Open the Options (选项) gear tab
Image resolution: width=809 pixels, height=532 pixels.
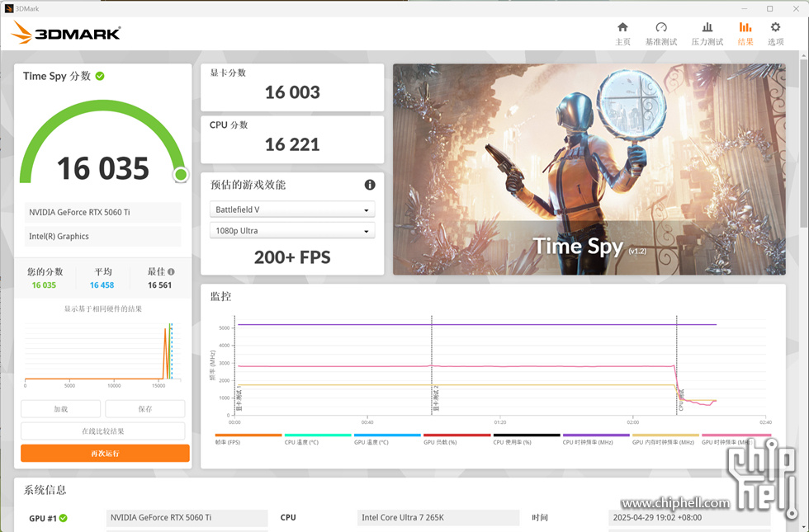coord(775,34)
